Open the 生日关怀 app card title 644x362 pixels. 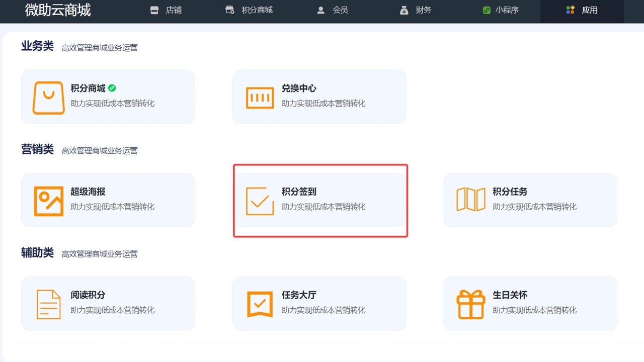tap(510, 295)
